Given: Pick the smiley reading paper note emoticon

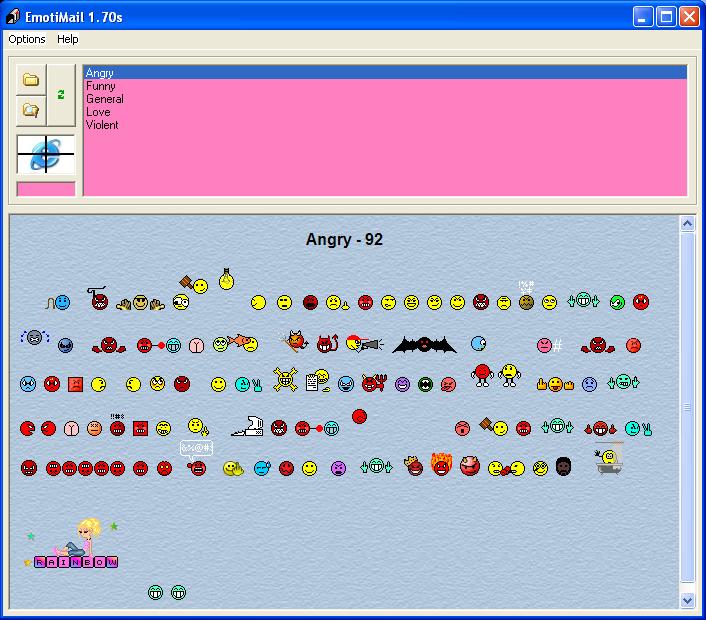Looking at the screenshot, I should (x=317, y=380).
